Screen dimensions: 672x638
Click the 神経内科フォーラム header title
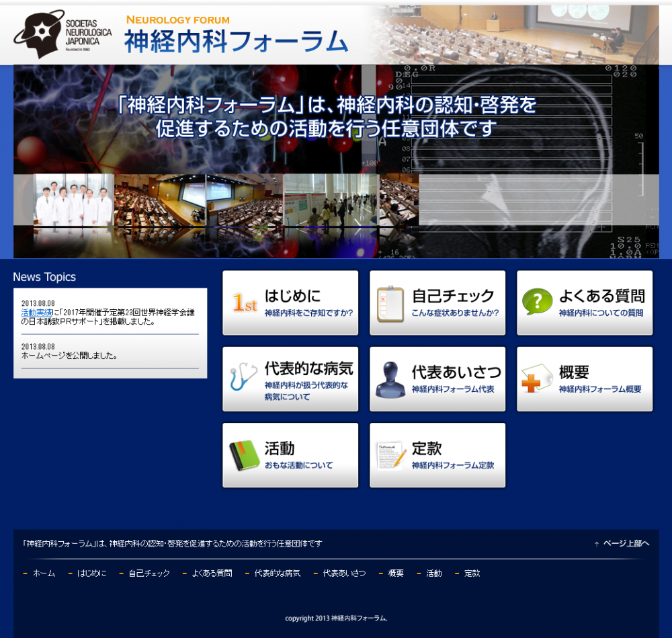point(235,41)
